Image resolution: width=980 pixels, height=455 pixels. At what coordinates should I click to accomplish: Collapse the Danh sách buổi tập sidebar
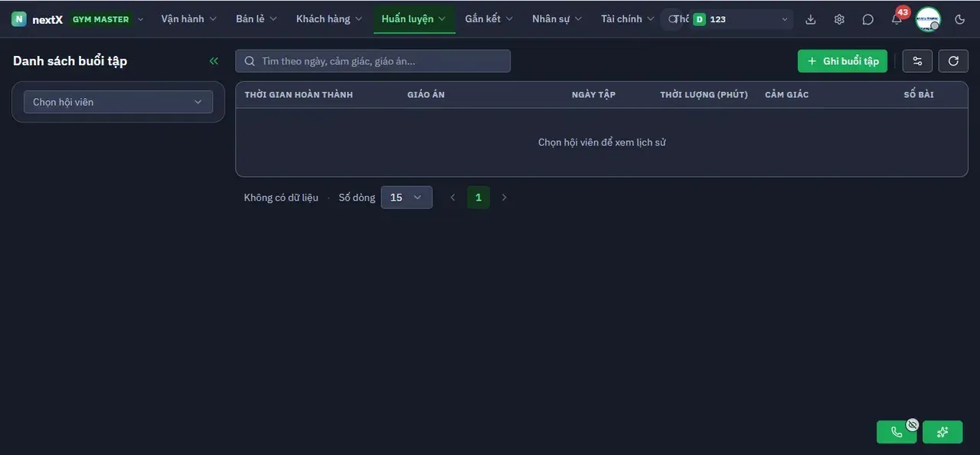(214, 61)
